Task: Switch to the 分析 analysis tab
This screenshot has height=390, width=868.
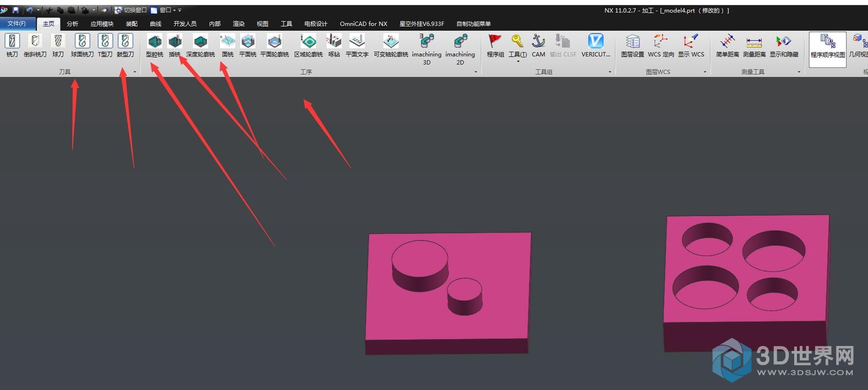Action: tap(72, 24)
